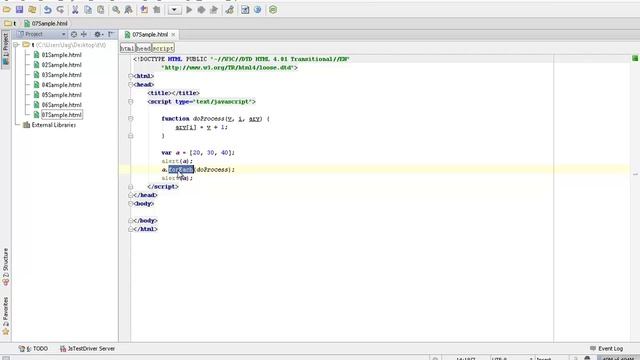The image size is (640, 360).
Task: Select 07Sample.html in the project tree
Action: pos(62,115)
